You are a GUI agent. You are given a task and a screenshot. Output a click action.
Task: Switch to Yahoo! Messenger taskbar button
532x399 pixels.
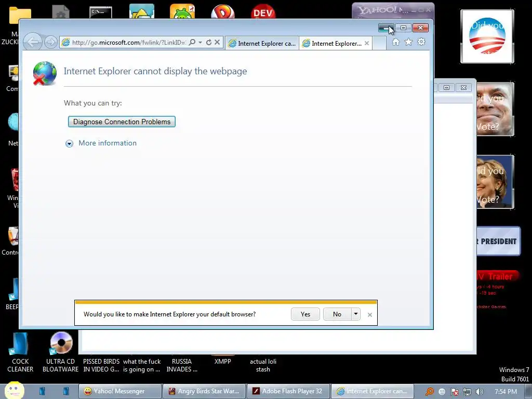120,391
